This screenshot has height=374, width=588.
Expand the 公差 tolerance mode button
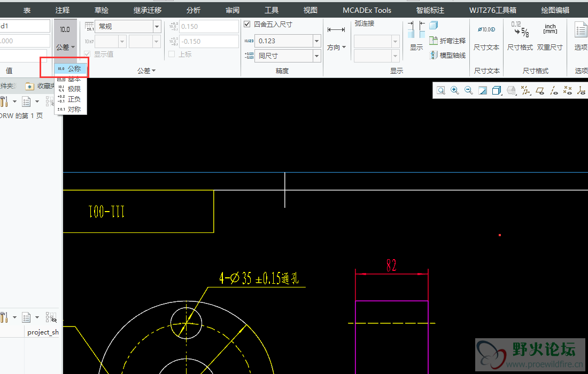click(65, 47)
